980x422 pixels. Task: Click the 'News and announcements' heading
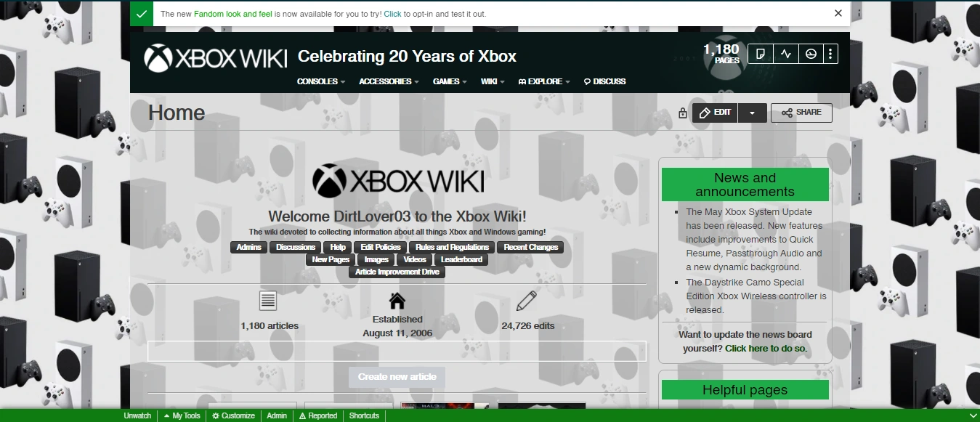click(745, 184)
